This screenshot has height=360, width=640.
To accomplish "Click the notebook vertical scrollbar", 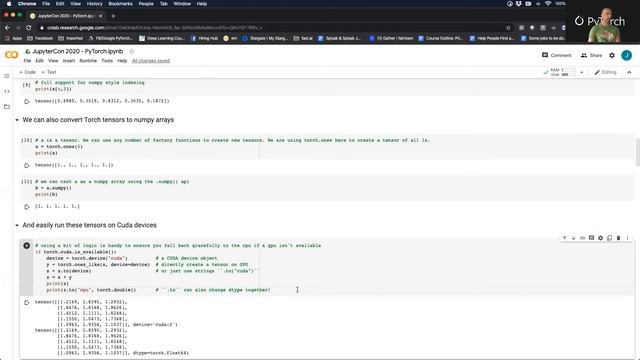I will click(638, 152).
